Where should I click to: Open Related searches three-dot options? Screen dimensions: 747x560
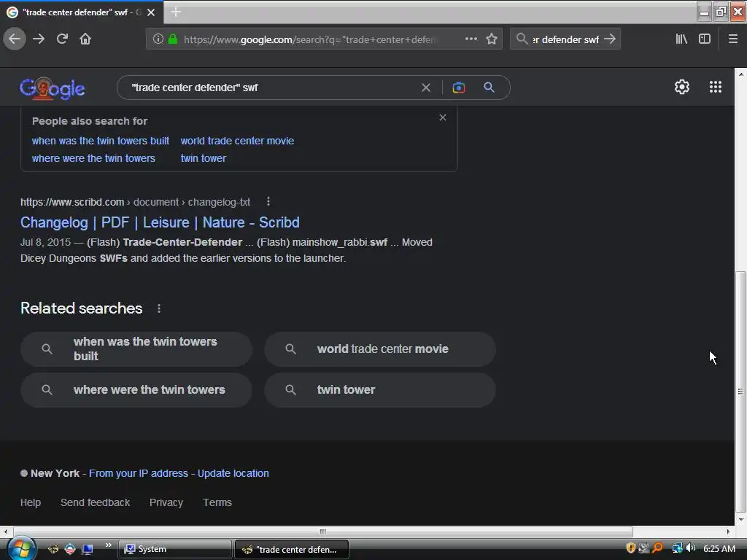tap(158, 308)
